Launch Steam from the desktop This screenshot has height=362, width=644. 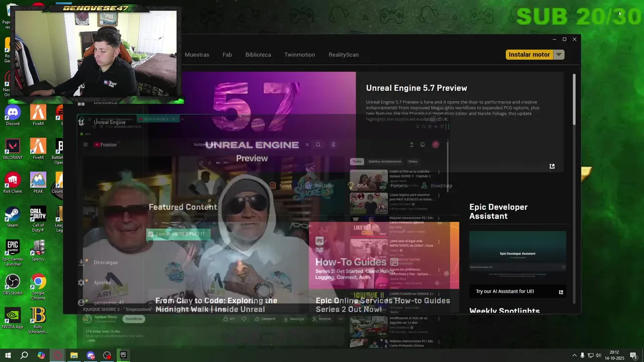[13, 217]
